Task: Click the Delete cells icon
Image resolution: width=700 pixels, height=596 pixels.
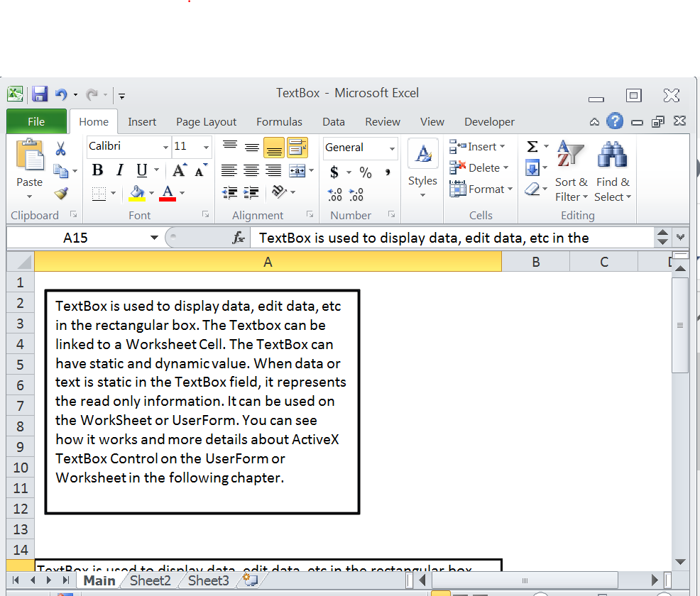Action: (459, 167)
